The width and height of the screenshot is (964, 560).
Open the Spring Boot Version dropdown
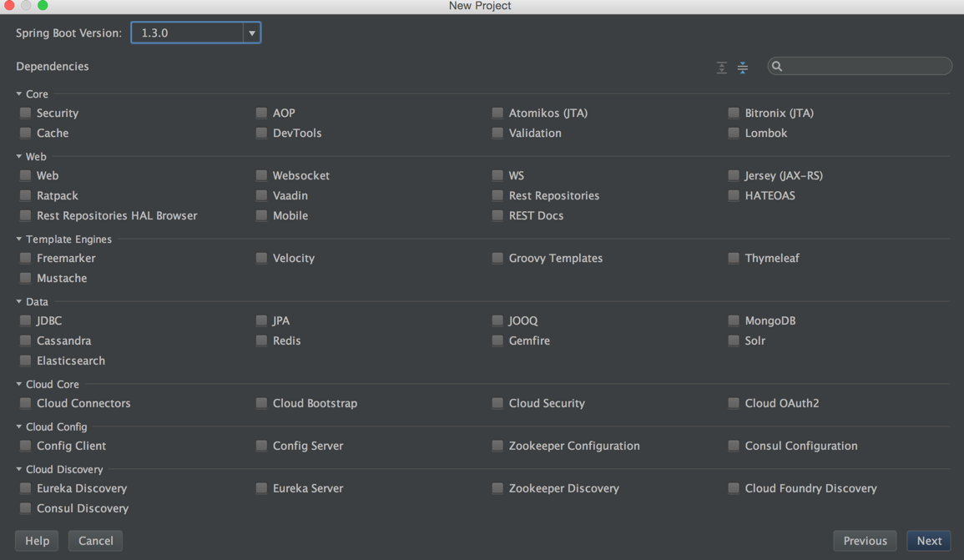coord(252,33)
